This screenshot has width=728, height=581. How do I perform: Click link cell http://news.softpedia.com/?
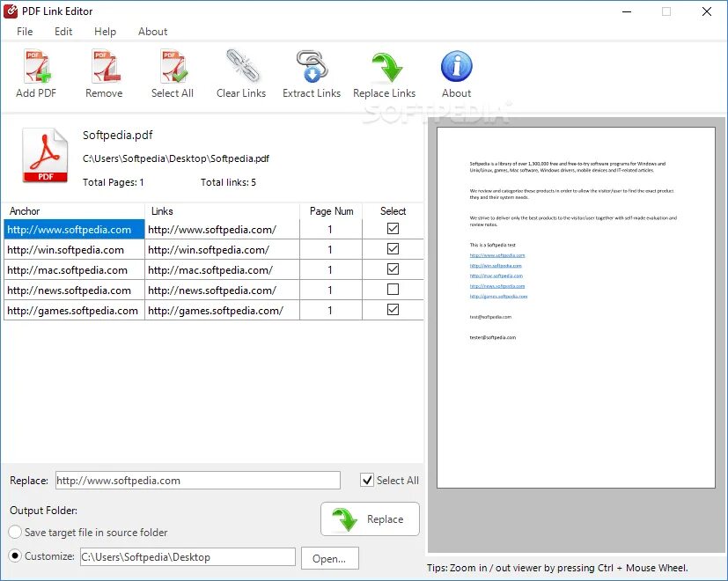coord(223,290)
